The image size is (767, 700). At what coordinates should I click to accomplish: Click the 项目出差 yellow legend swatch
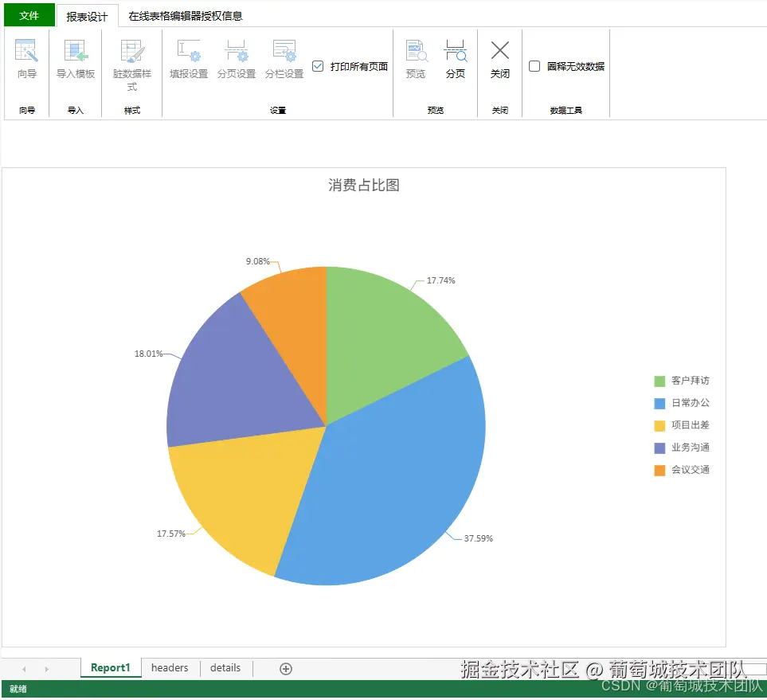coord(659,425)
